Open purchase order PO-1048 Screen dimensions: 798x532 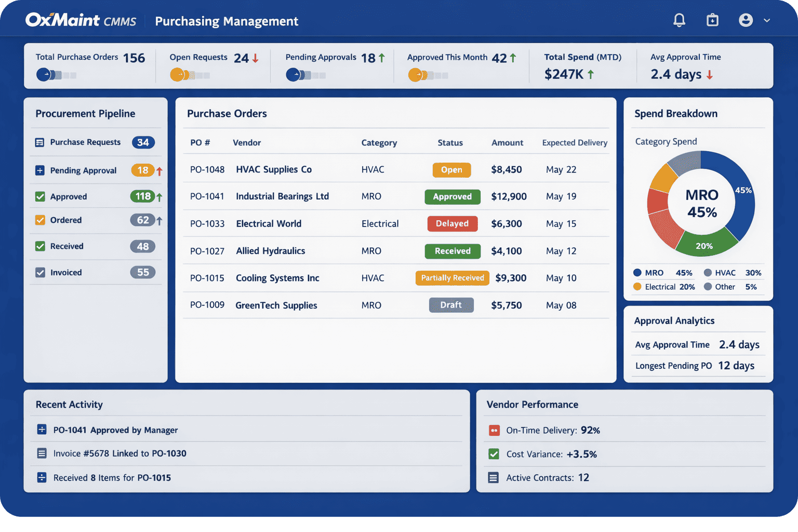tap(207, 170)
